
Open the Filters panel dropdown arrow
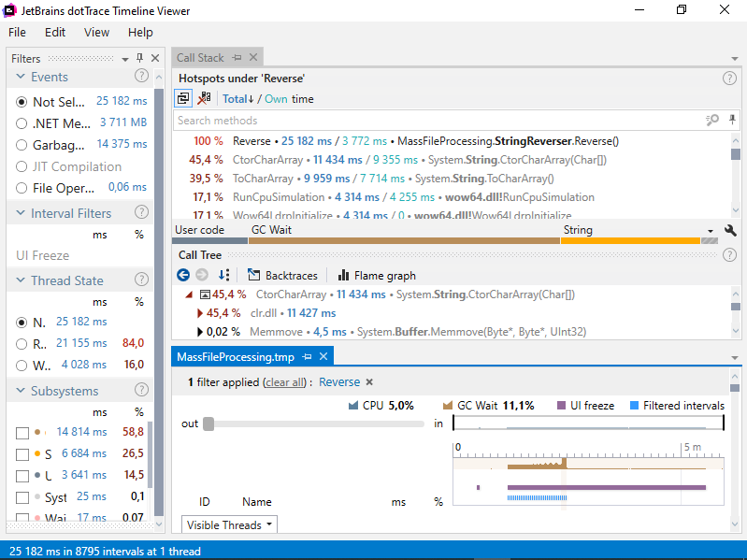(x=125, y=59)
